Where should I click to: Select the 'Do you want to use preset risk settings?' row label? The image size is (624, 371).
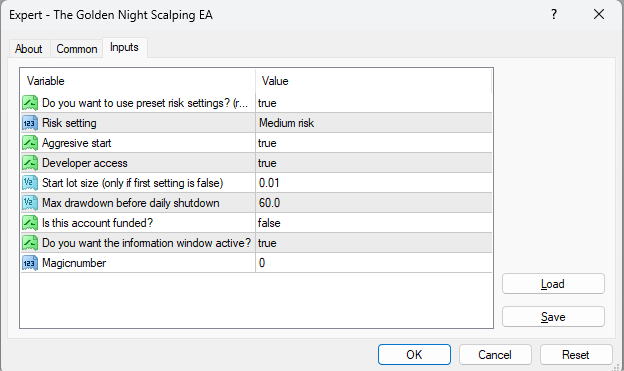point(145,103)
